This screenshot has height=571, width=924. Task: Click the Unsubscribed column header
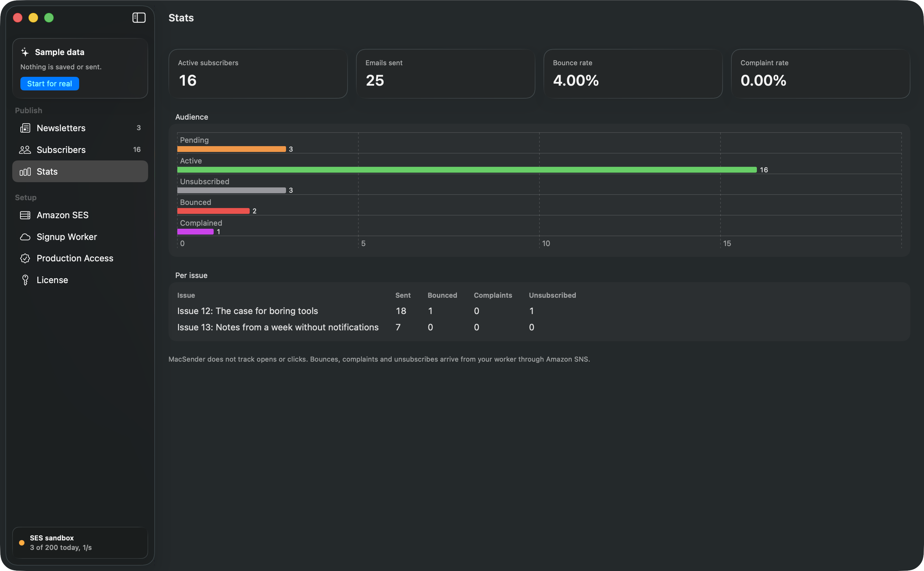[x=553, y=295]
